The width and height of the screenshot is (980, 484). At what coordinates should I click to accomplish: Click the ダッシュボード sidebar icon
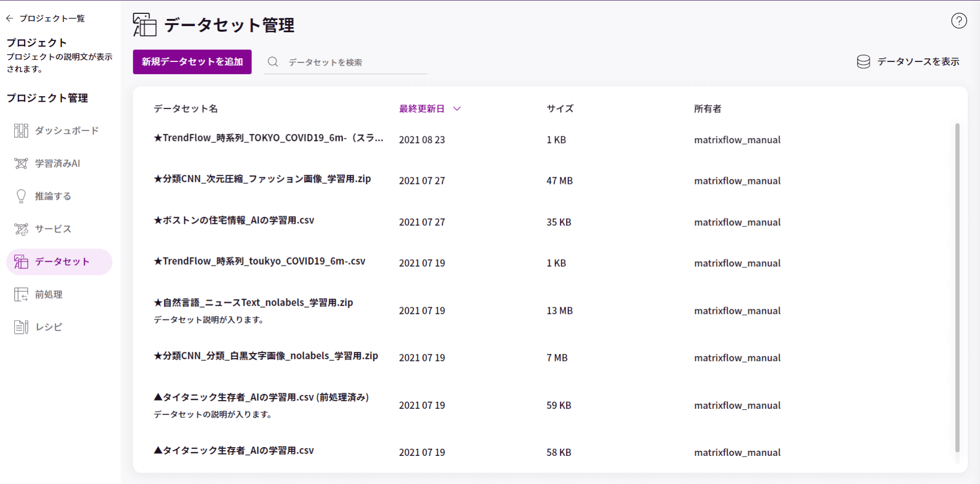tap(21, 131)
